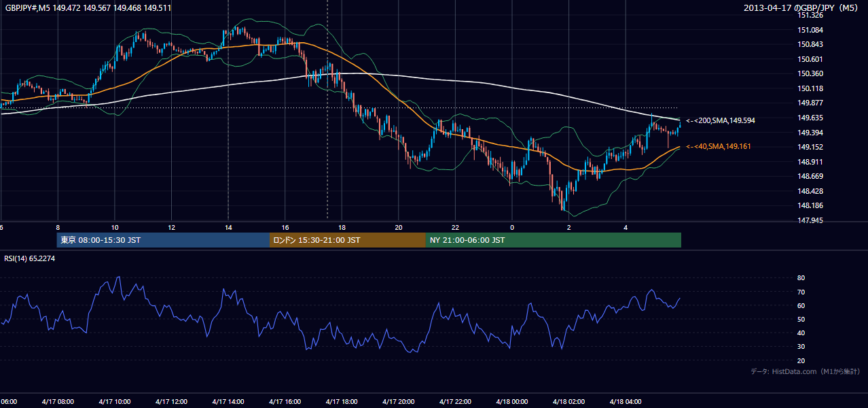Click price axis label 149.877
Screen dimensions: 868x408
coord(810,103)
